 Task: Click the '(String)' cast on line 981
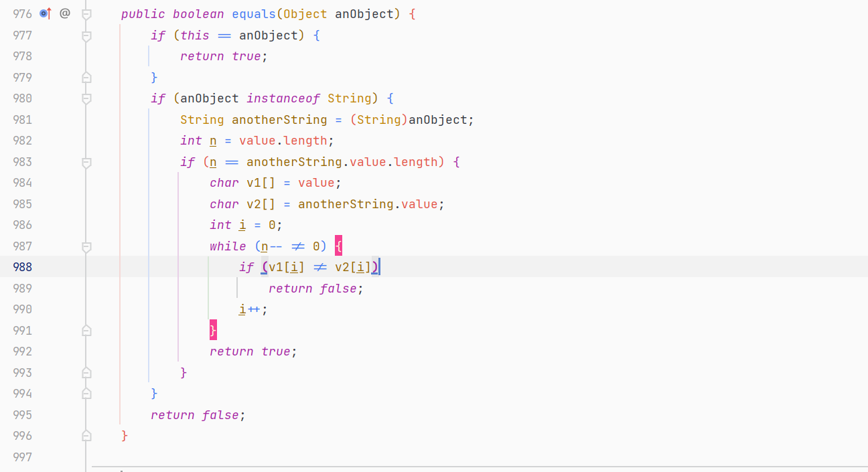[x=379, y=120]
